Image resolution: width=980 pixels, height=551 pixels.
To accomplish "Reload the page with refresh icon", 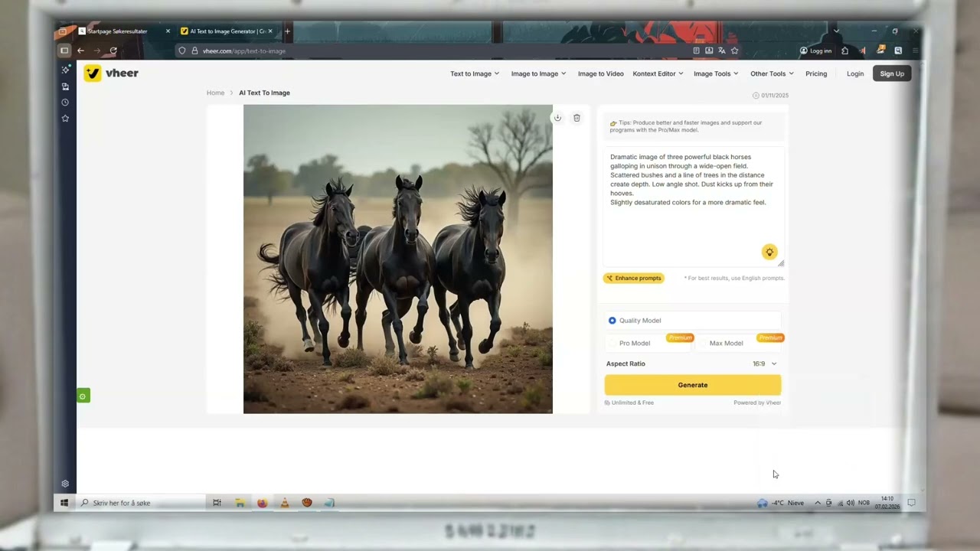I will (113, 51).
